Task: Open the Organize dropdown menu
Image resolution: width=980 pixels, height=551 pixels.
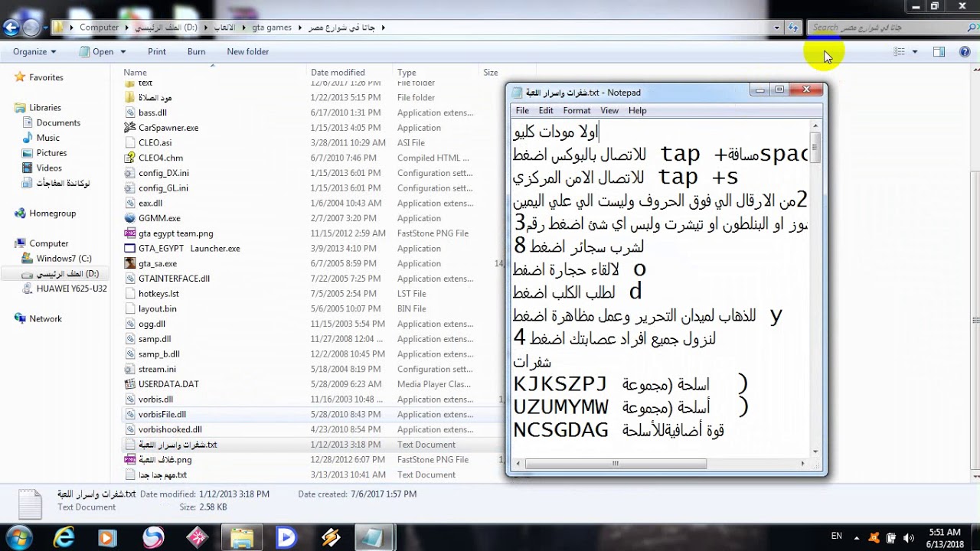Action: click(x=34, y=51)
